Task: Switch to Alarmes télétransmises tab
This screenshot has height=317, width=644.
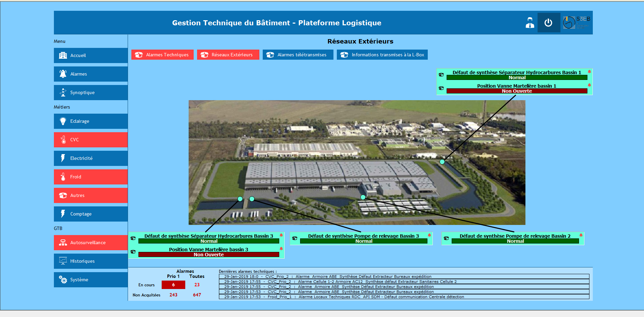Action: [x=298, y=55]
